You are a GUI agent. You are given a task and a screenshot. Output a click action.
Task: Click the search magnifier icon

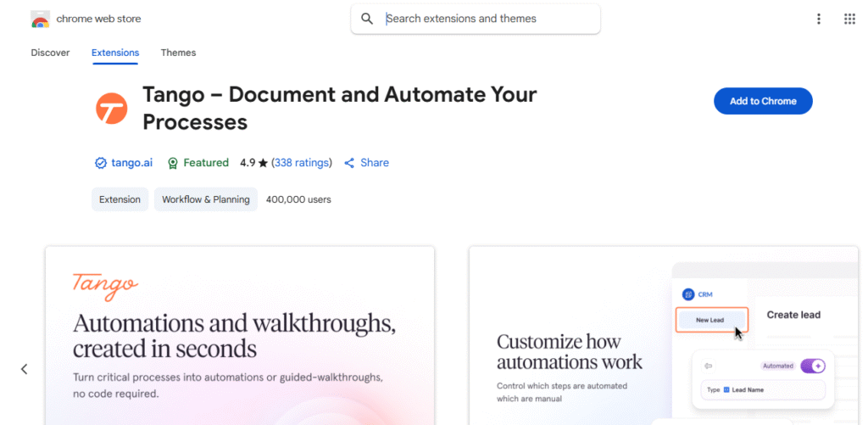[366, 19]
